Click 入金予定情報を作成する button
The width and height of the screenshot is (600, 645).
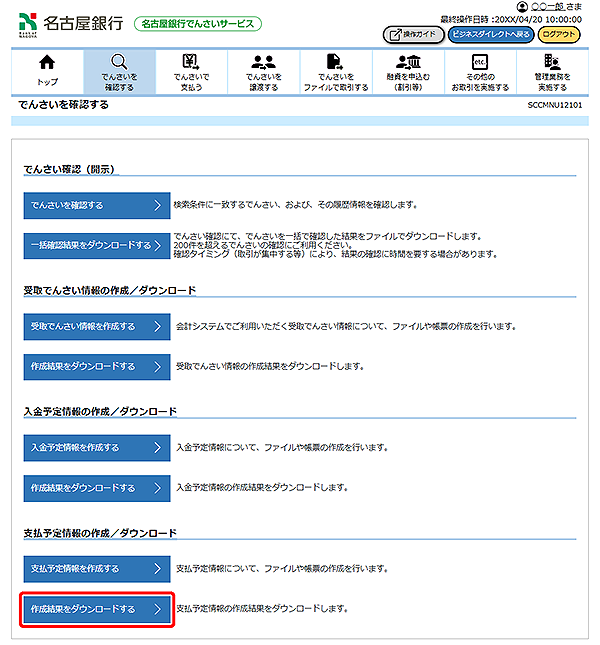(x=97, y=447)
